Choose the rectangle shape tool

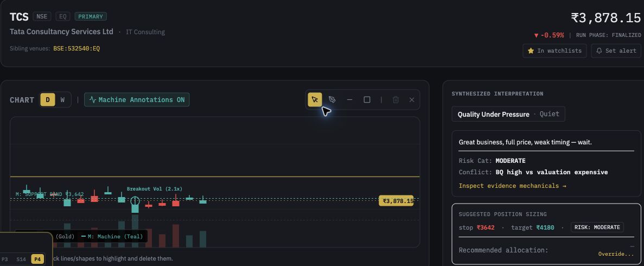click(367, 99)
